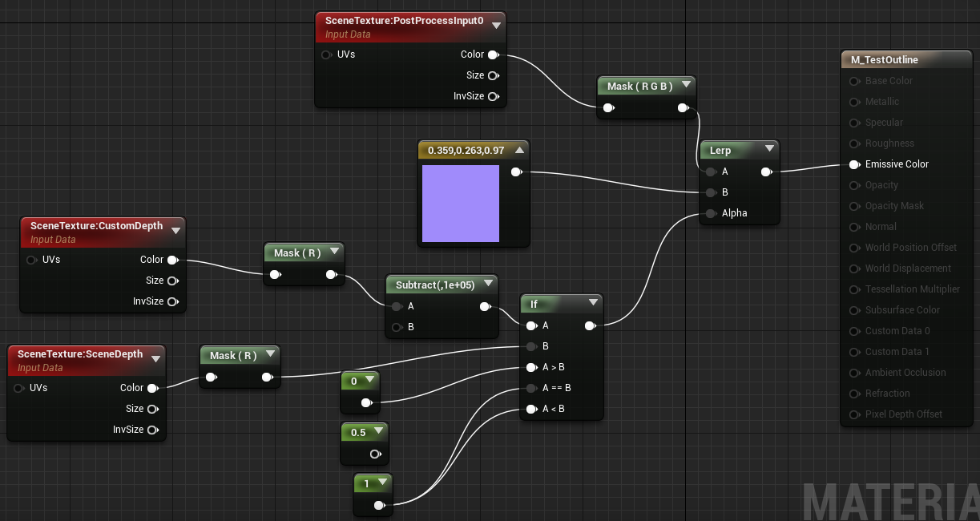Click the InvSize output pin of CustomDepth
980x521 pixels.
[x=173, y=301]
